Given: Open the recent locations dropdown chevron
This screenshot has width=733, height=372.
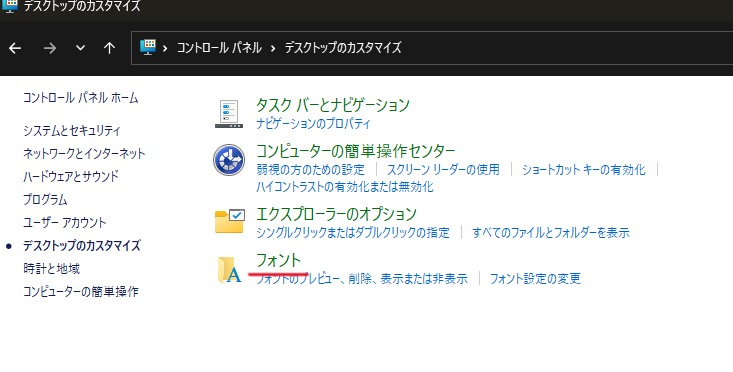Looking at the screenshot, I should [80, 48].
